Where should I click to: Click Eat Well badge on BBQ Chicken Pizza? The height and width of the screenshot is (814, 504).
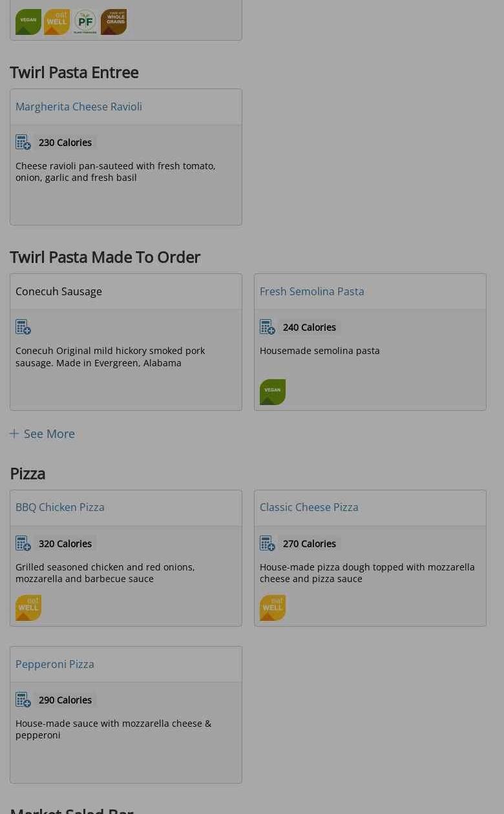[x=28, y=608]
